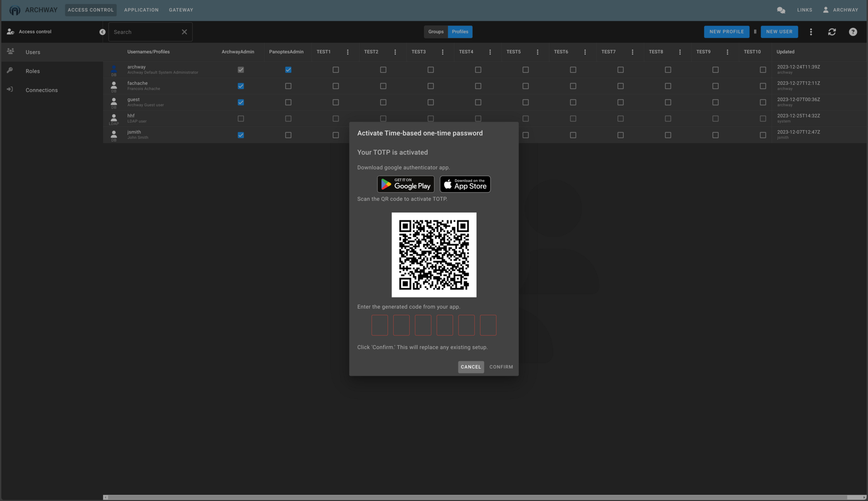
Task: Open TEST8 column options menu
Action: (x=680, y=52)
